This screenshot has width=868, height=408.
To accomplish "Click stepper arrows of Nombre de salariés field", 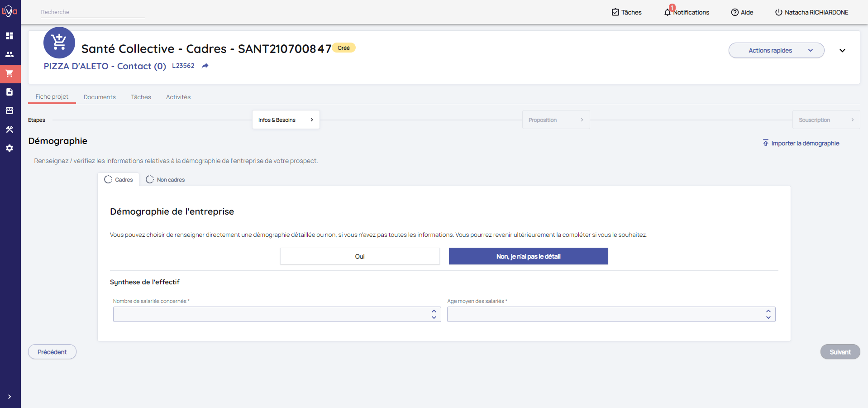I will (x=434, y=314).
